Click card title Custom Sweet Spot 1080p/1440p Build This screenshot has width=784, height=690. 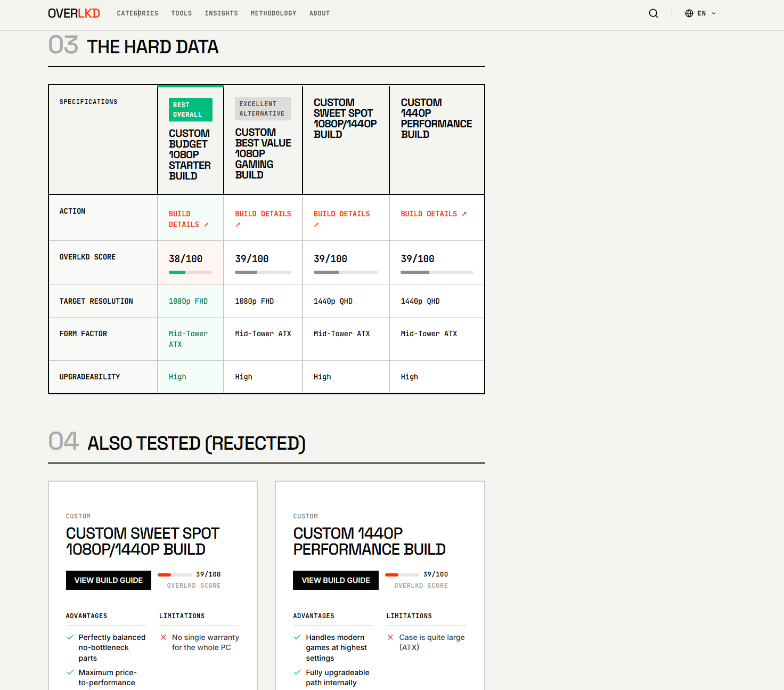pos(143,541)
